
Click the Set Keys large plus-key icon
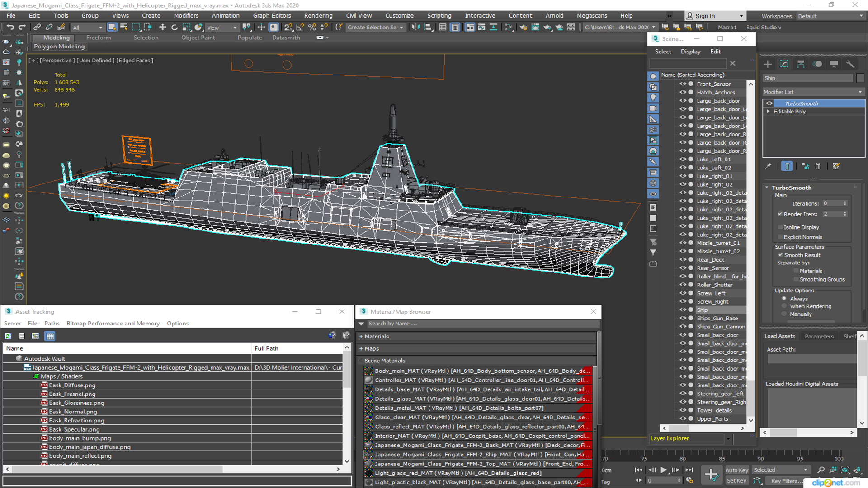(712, 475)
